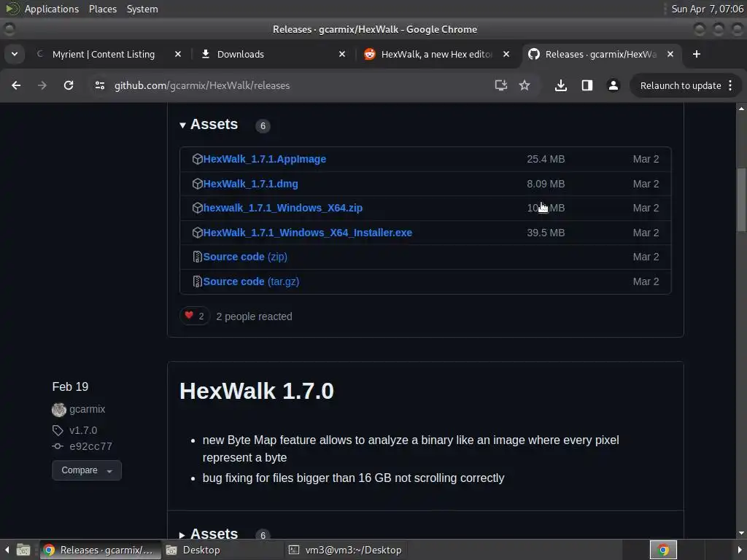The image size is (747, 560).
Task: Close the Downloads tab
Action: (x=342, y=54)
